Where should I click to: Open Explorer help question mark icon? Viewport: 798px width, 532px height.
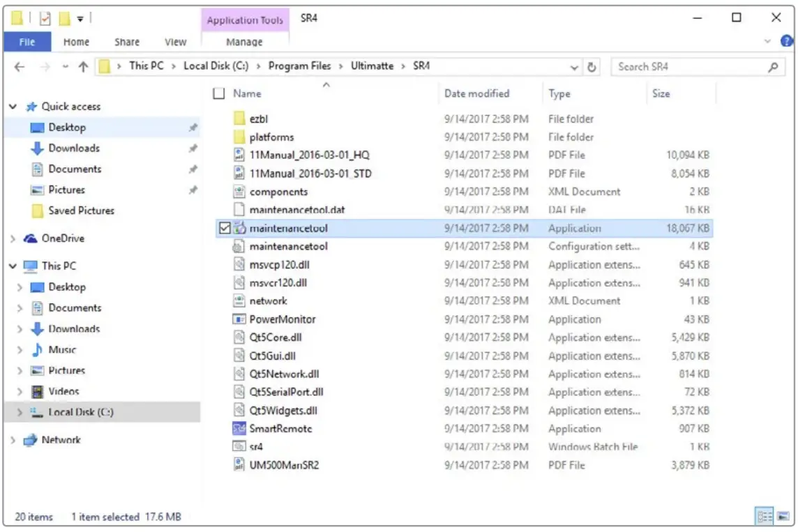click(x=786, y=41)
